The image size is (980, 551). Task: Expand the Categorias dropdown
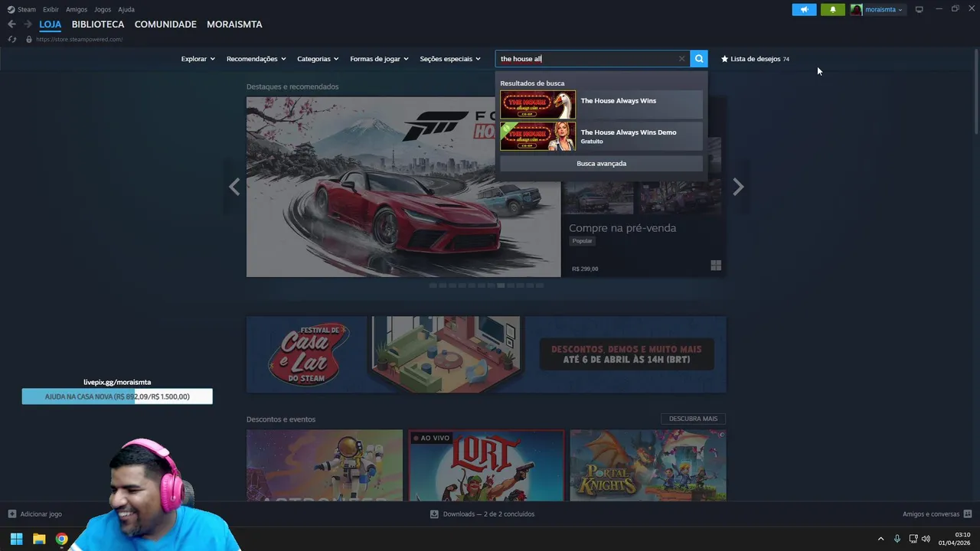point(318,59)
